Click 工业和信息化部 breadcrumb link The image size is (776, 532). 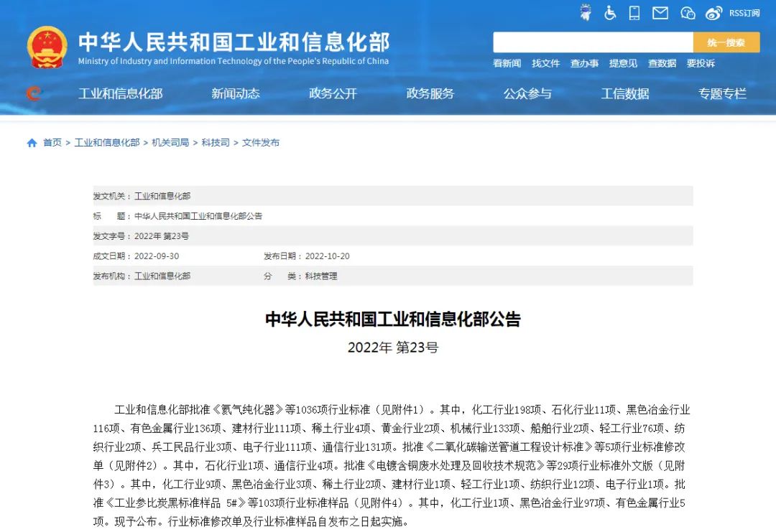(x=107, y=142)
